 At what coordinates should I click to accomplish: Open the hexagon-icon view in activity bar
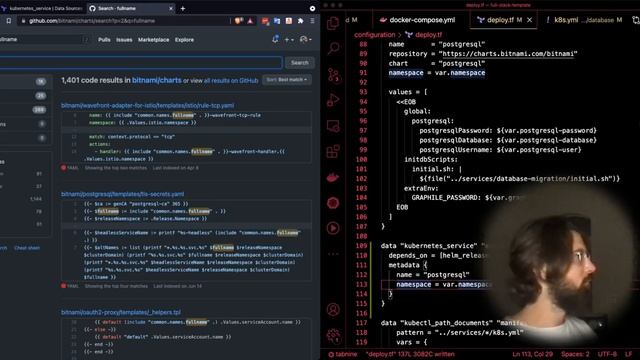[x=333, y=203]
